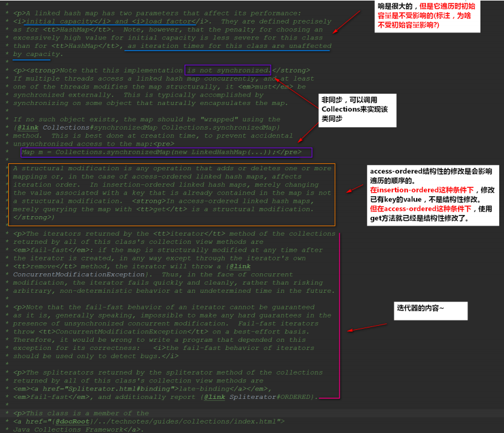Click the line starting "A structural modification is any"
The width and height of the screenshot is (504, 433).
[172, 168]
